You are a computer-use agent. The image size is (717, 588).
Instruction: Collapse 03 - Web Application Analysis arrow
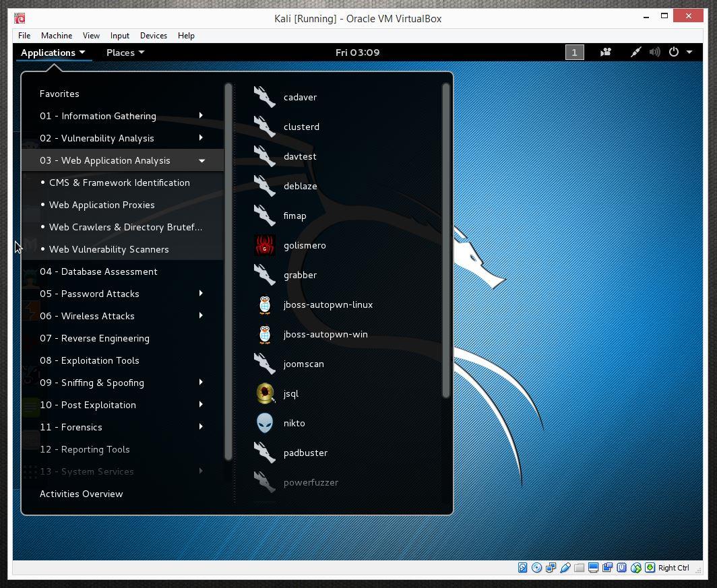[201, 161]
